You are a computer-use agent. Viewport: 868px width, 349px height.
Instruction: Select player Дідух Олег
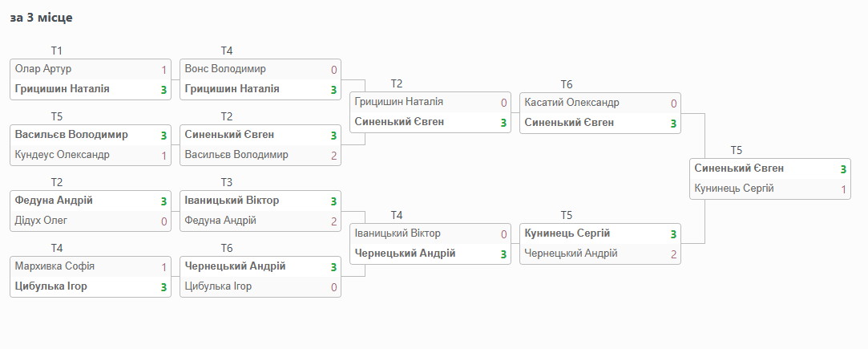pos(41,221)
